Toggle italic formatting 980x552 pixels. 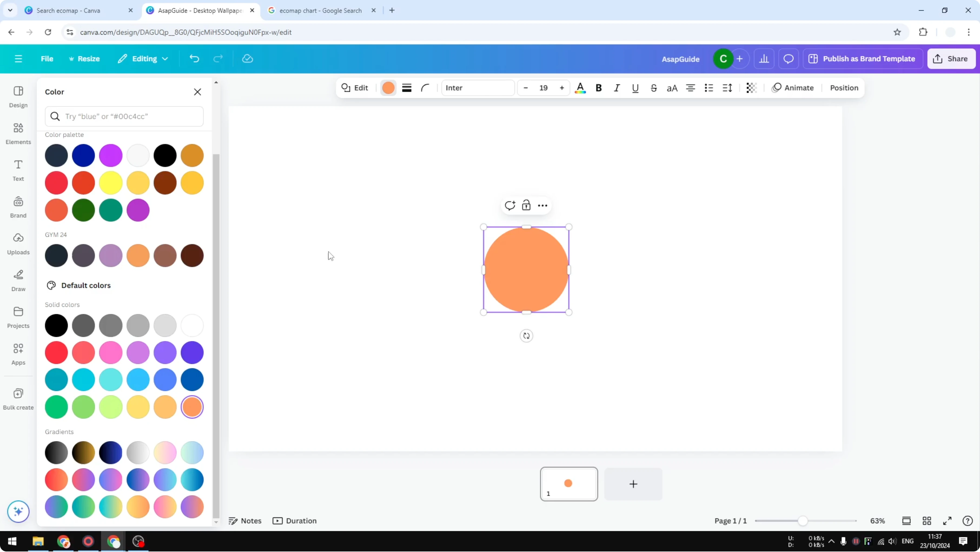point(617,88)
